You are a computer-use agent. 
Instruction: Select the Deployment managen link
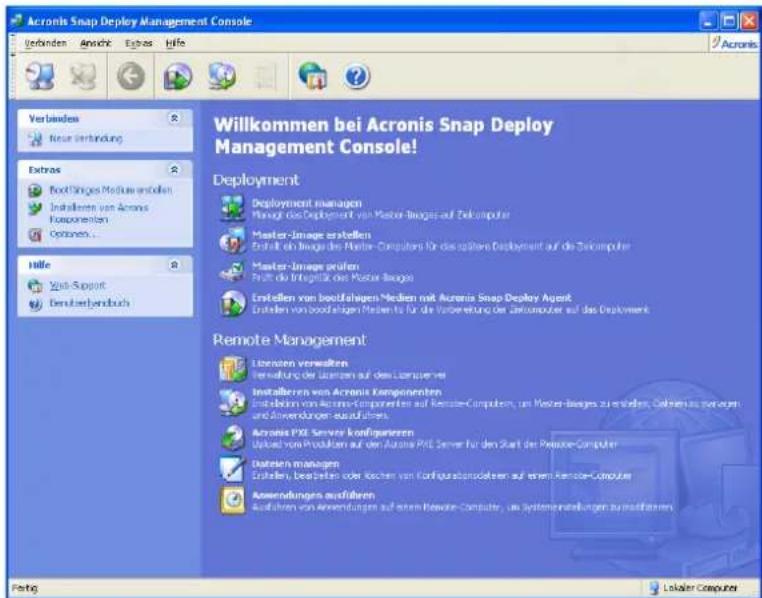point(307,203)
